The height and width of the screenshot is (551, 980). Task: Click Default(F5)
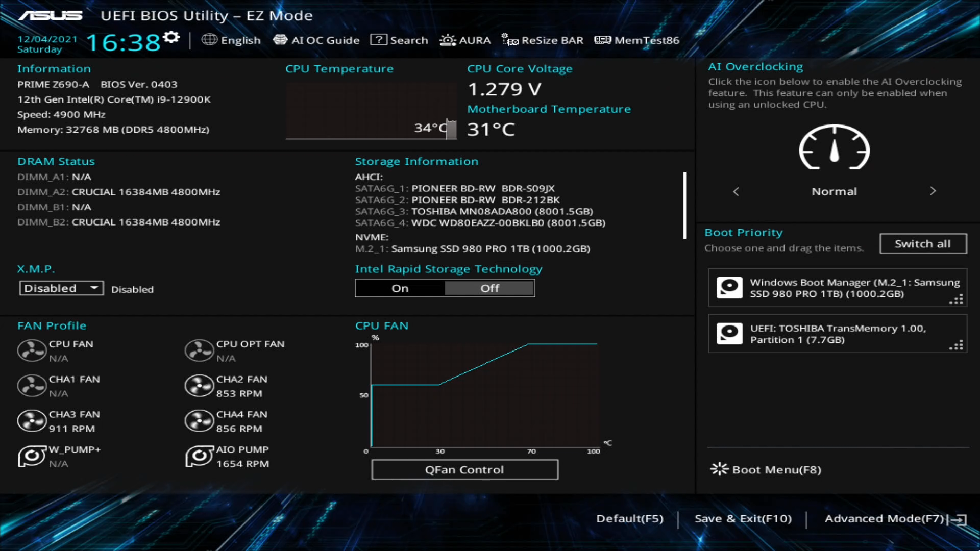[630, 519]
